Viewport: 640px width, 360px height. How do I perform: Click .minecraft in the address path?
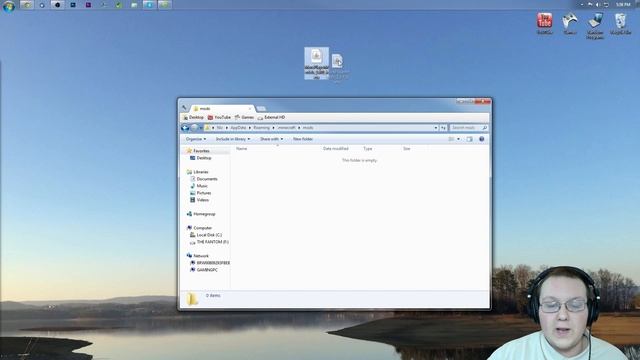[x=286, y=128]
